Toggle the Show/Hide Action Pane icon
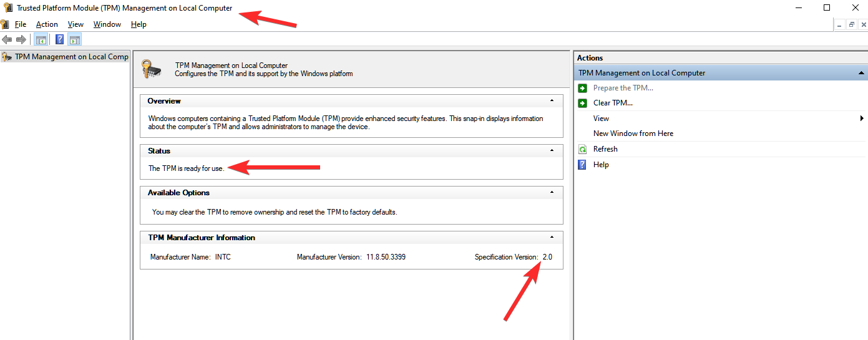This screenshot has height=340, width=868. coord(75,40)
